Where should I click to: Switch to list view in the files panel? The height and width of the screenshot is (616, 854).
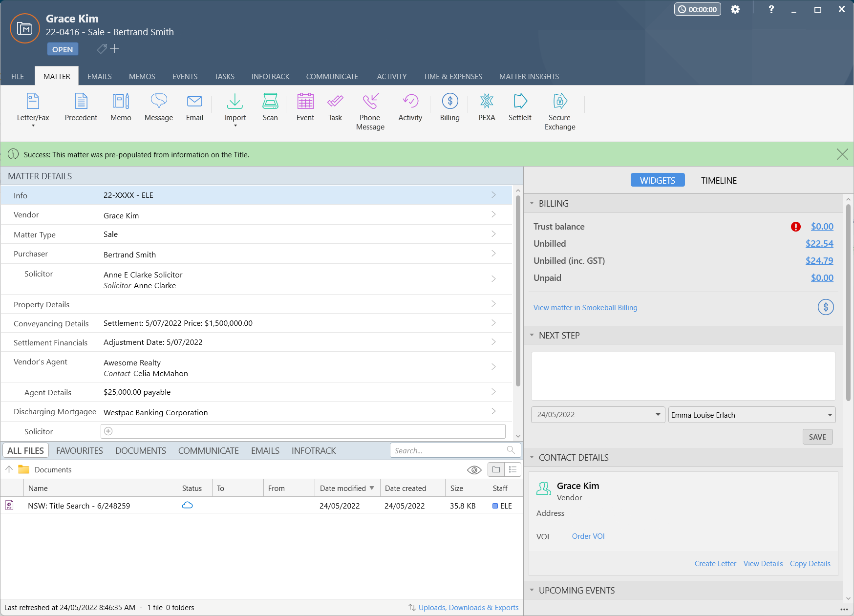click(512, 470)
